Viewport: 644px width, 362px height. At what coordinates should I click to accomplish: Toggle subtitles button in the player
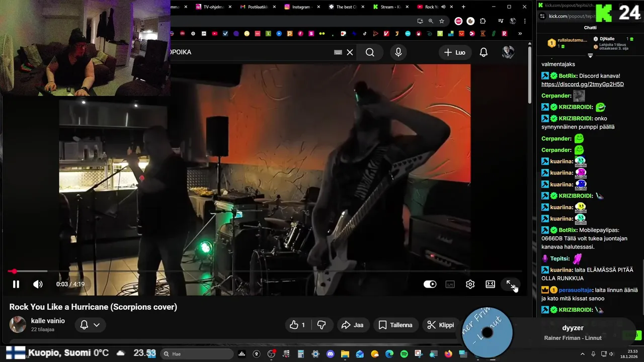tap(450, 284)
